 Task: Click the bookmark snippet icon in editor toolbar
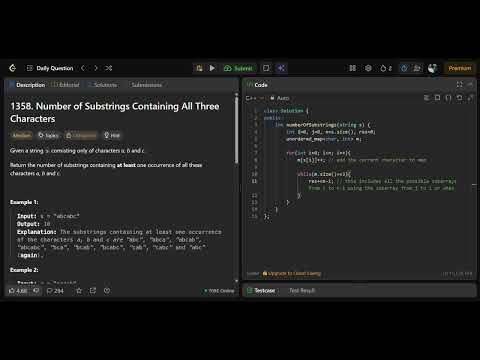[x=437, y=98]
